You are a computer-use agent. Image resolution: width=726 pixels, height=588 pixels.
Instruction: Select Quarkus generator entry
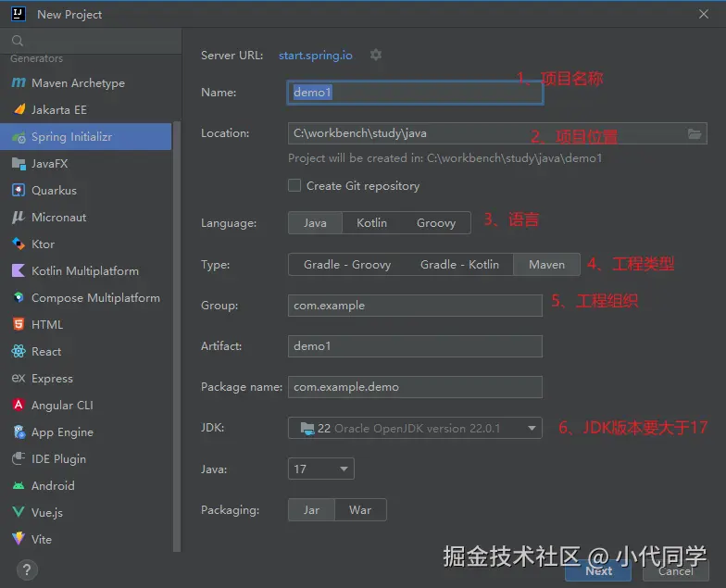pos(85,191)
